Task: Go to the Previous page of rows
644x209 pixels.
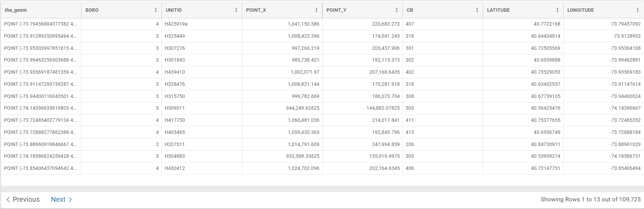Action: 26,200
